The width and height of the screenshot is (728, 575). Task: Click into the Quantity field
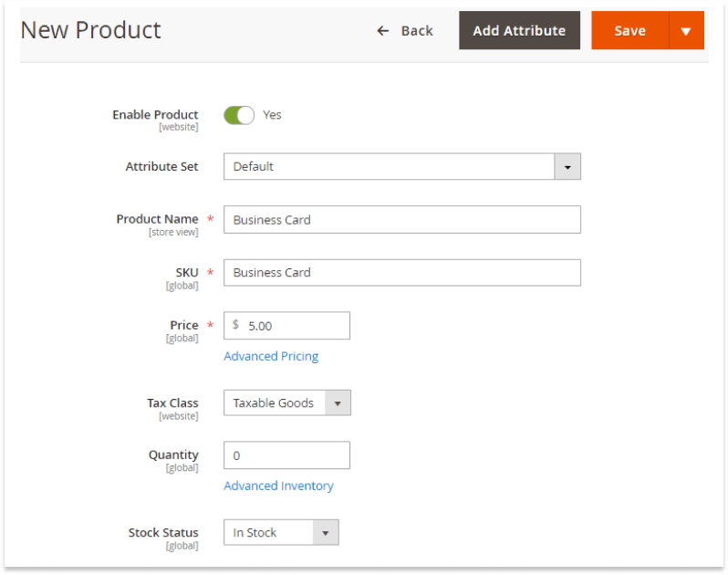287,455
